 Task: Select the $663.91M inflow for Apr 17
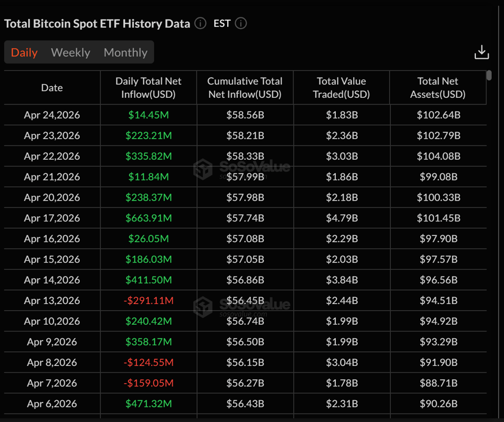[x=148, y=218]
